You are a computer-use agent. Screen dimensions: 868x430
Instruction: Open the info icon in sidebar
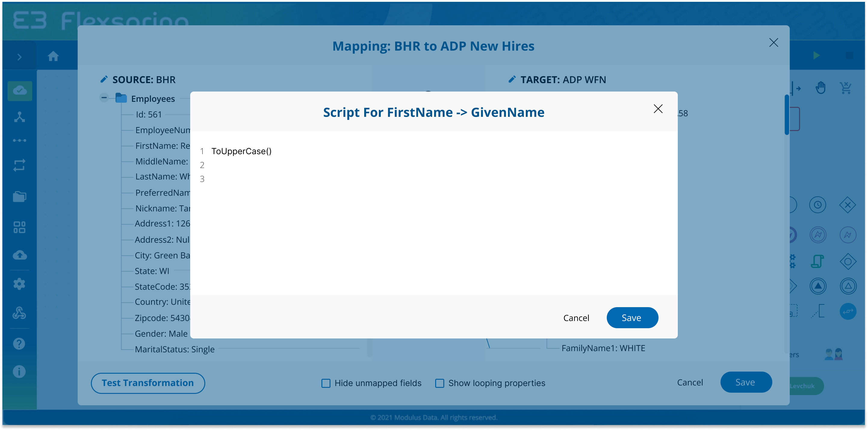pyautogui.click(x=19, y=371)
